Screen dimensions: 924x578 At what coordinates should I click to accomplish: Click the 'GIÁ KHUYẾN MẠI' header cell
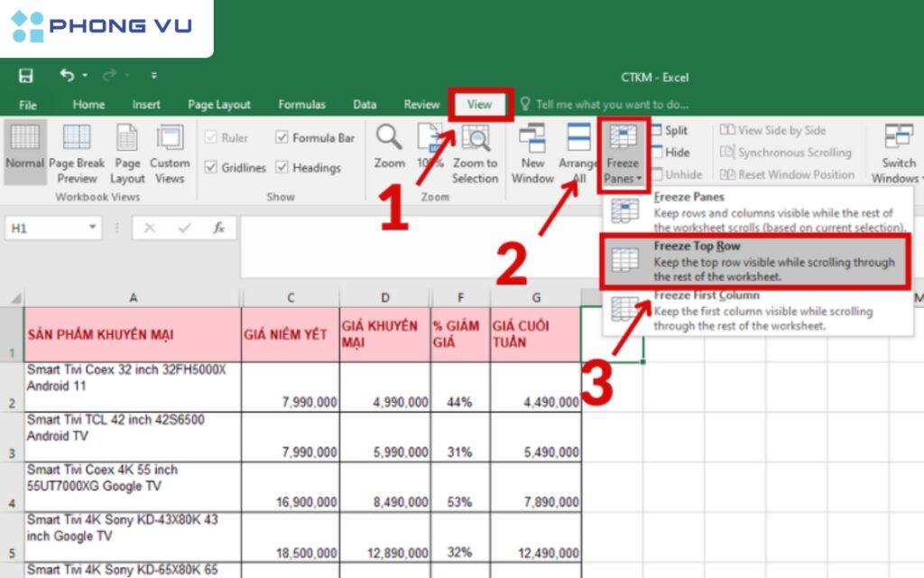[x=385, y=334]
